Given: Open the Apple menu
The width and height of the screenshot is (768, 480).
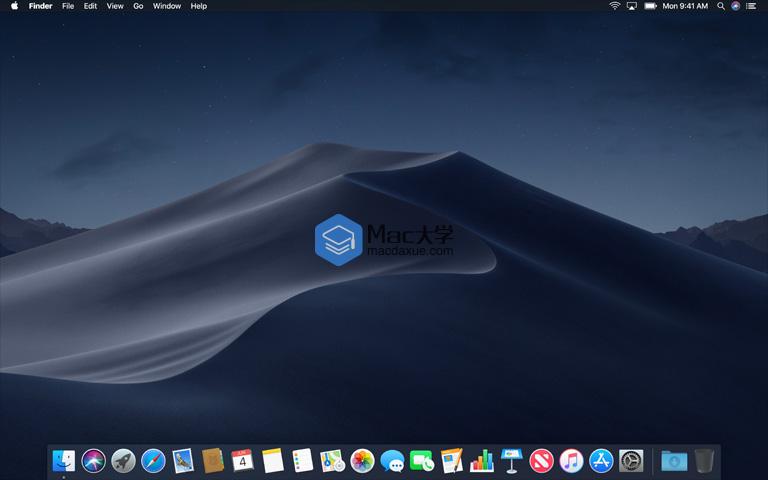Looking at the screenshot, I should [x=14, y=6].
